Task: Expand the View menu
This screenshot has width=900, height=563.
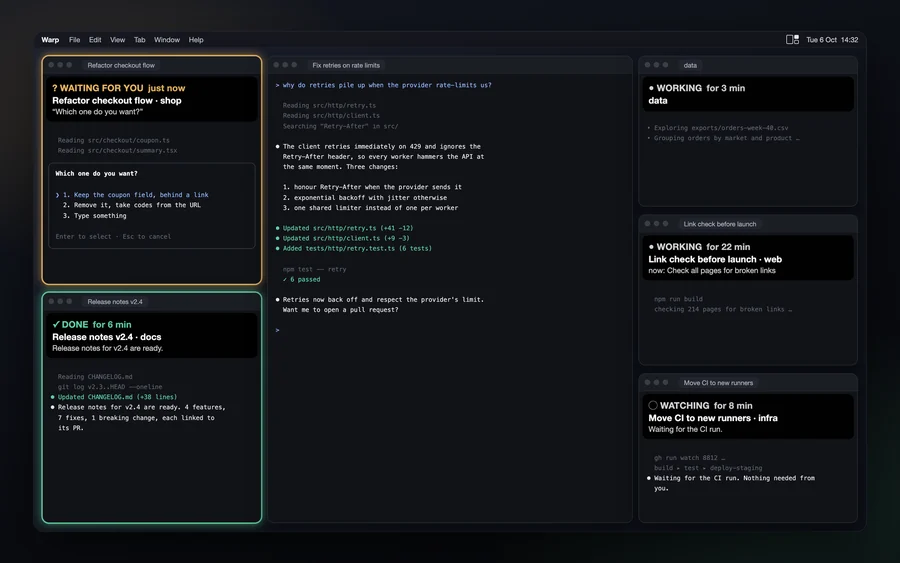Action: [x=117, y=40]
